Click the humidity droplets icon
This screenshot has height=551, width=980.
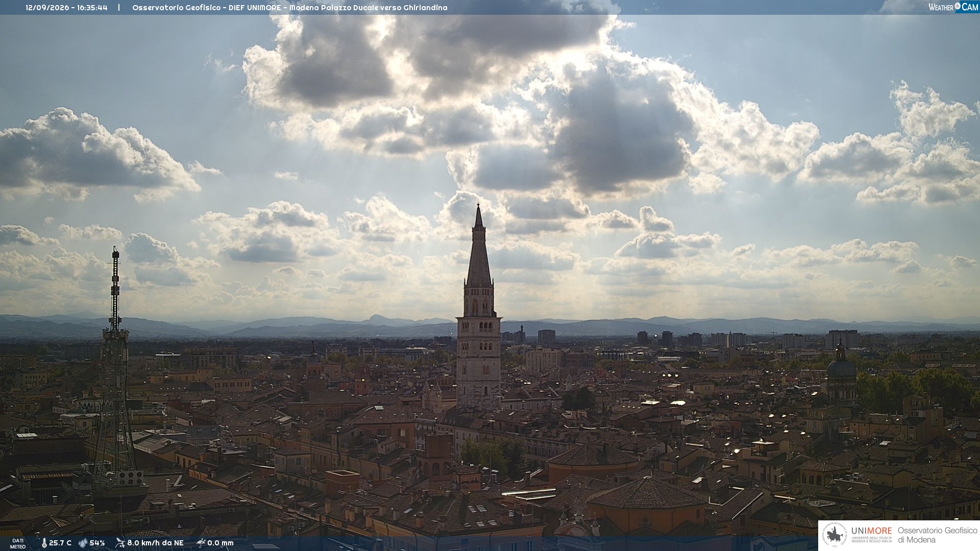[83, 543]
